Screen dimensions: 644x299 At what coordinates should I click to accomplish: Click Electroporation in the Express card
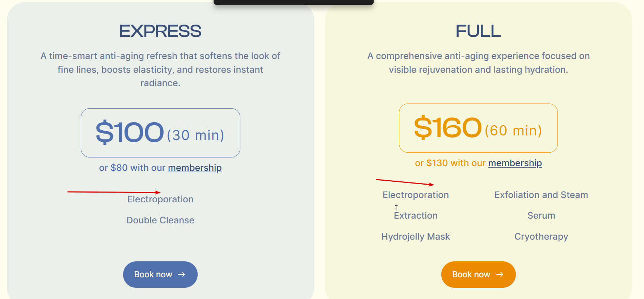click(160, 199)
